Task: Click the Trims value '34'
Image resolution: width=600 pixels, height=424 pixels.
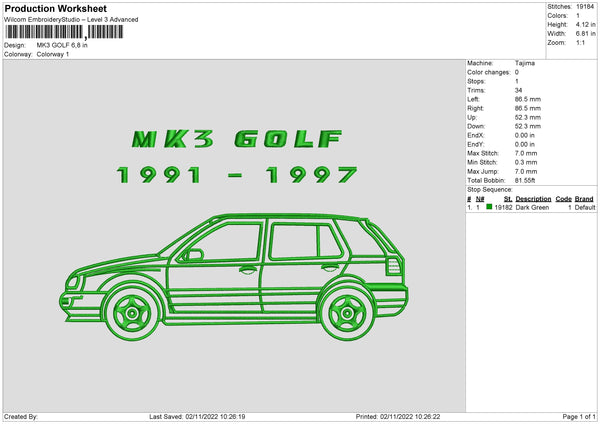Action: pyautogui.click(x=518, y=90)
